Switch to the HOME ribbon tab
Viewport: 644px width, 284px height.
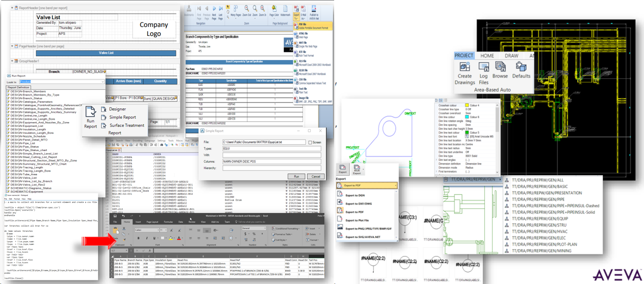pyautogui.click(x=487, y=55)
